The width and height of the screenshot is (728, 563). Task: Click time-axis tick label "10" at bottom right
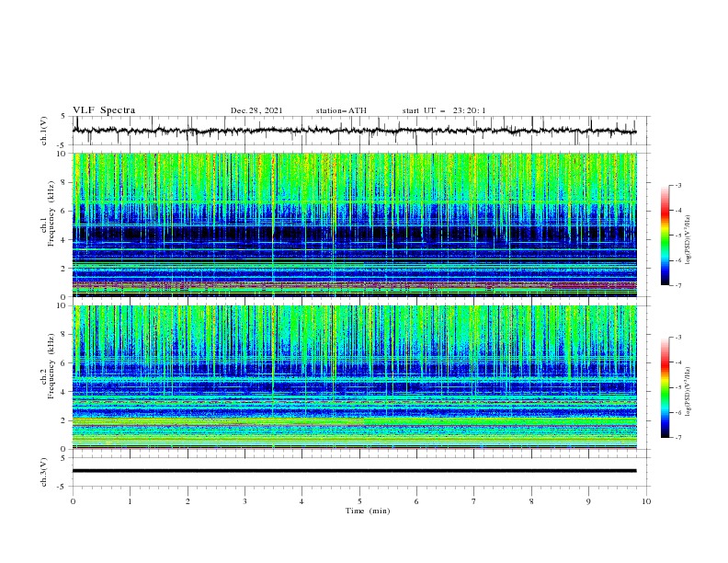click(x=646, y=501)
